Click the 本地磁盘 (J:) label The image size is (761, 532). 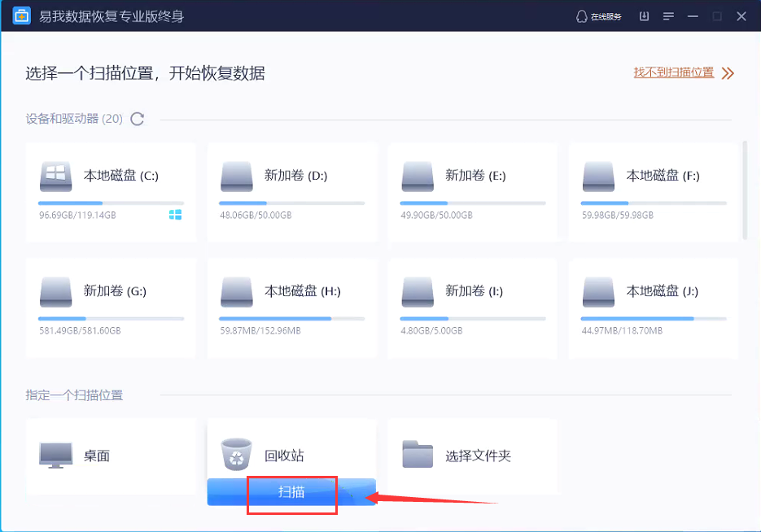pos(662,290)
